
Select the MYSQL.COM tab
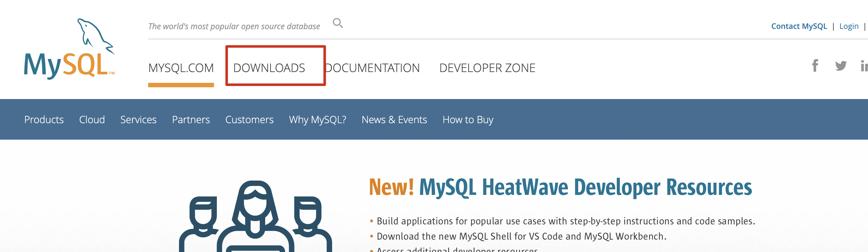(181, 68)
